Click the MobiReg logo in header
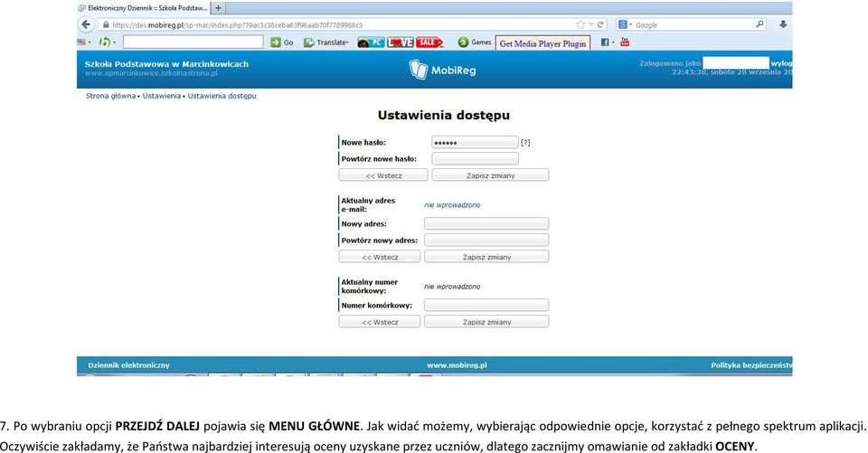This screenshot has width=868, height=453. pyautogui.click(x=442, y=70)
